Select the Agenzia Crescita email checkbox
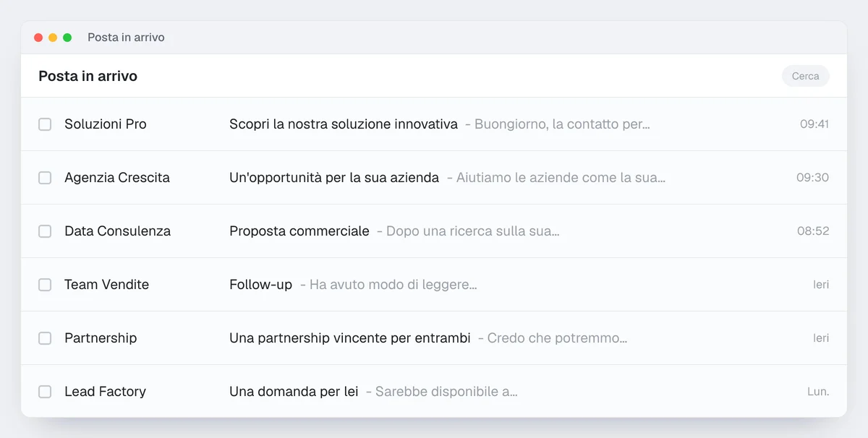The image size is (868, 438). 45,178
